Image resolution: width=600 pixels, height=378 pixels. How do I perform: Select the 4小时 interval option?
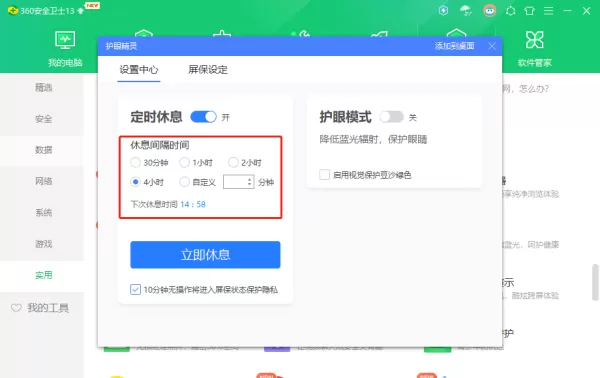coord(135,182)
